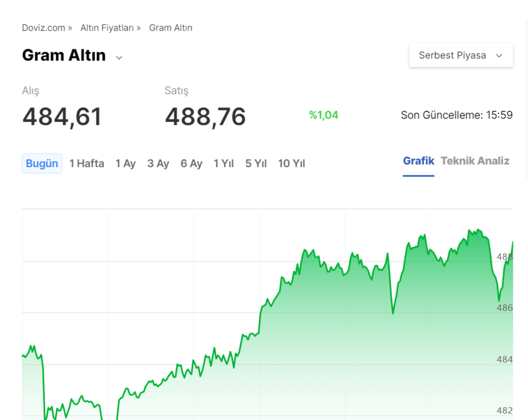Pick the 1 Yıl time range
The height and width of the screenshot is (420, 528).
coord(224,163)
